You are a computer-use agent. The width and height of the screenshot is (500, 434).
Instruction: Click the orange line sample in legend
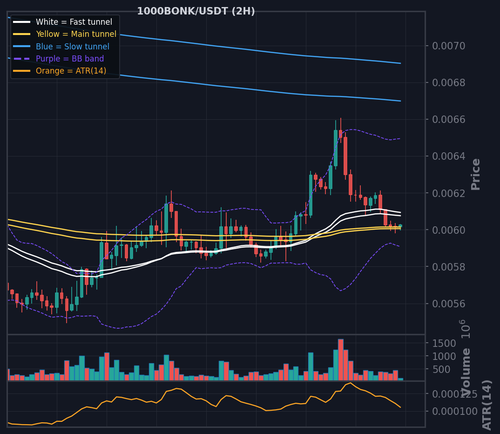click(22, 71)
